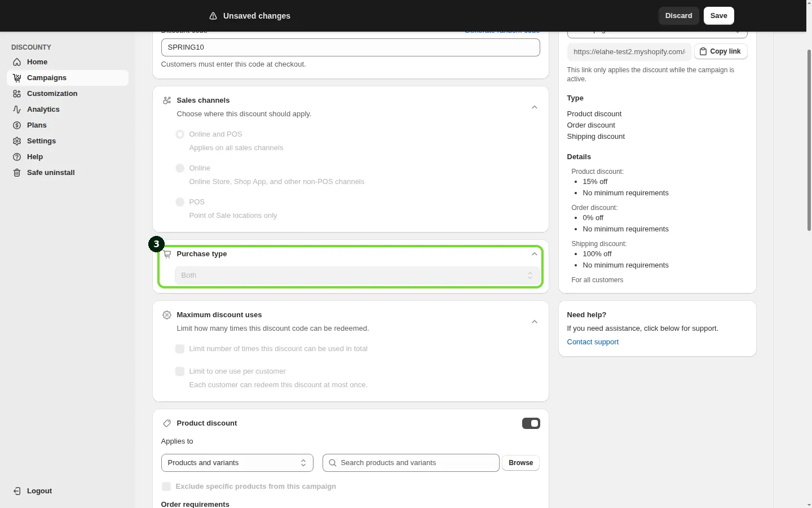Click the clipboard icon on Copy link

coord(703,51)
